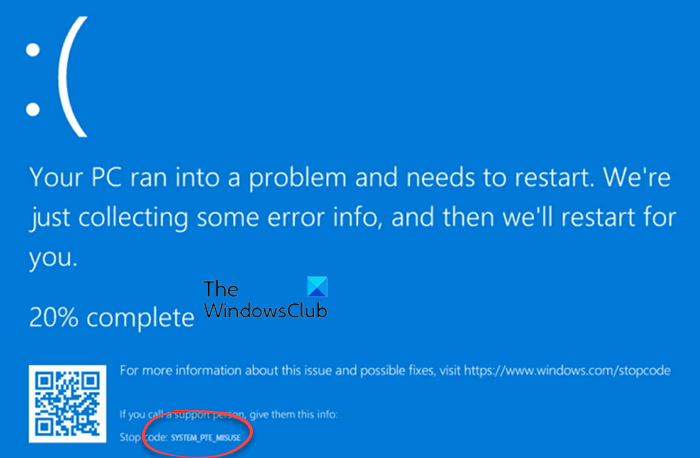
Task: Click the QR code image
Action: [67, 404]
